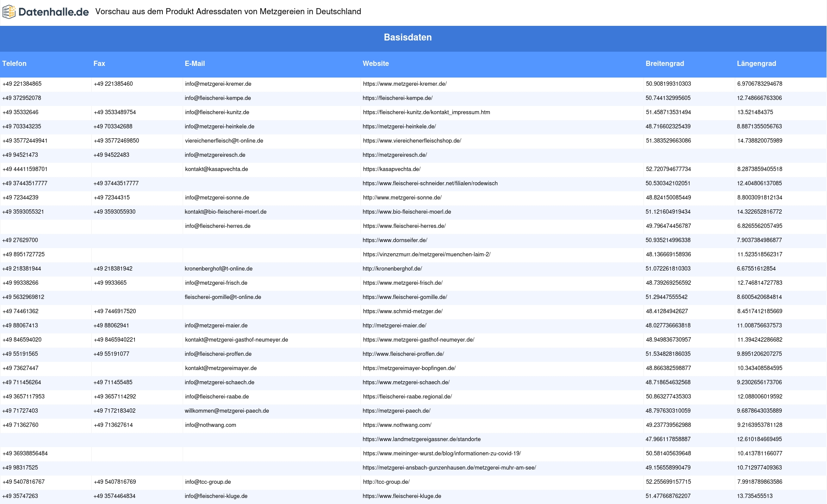The image size is (827, 504).
Task: Select fax number +49 7446917520
Action: click(x=115, y=311)
